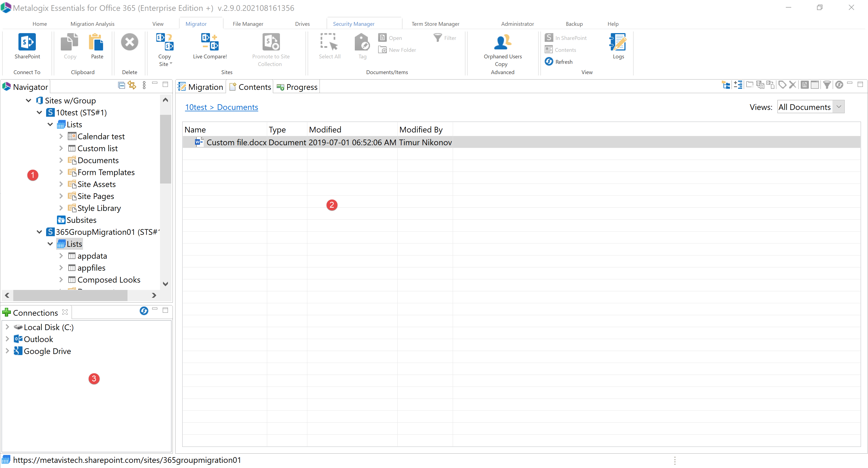Expand Google Drive connection node
Viewport: 868px width, 468px height.
[7, 351]
